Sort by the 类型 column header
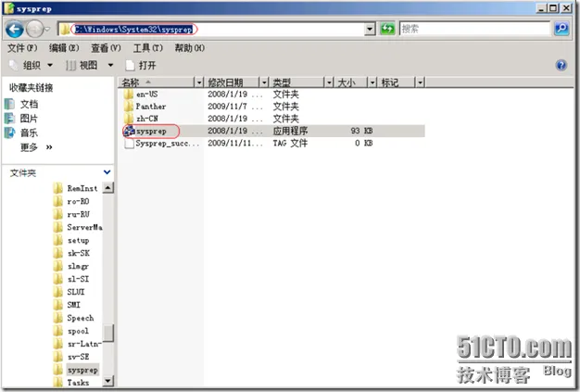Screen dimensions: 580x392 (297, 82)
